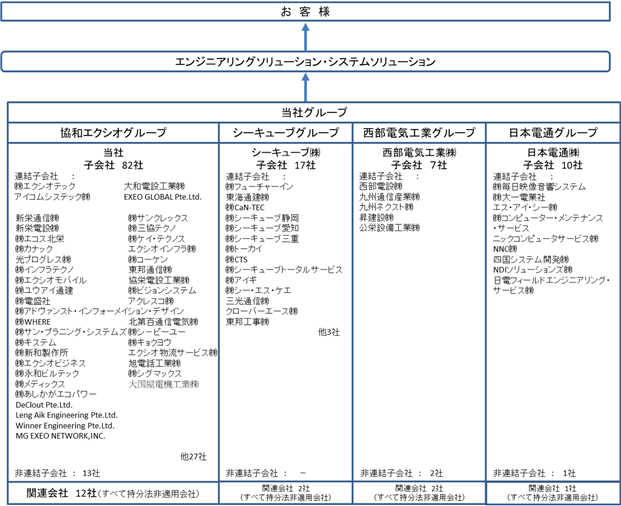Select ㈱エコス北栄 entry
The height and width of the screenshot is (506, 621).
[40, 239]
